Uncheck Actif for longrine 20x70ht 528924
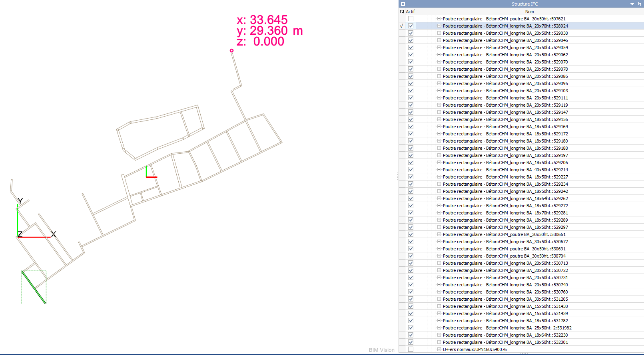 (411, 26)
